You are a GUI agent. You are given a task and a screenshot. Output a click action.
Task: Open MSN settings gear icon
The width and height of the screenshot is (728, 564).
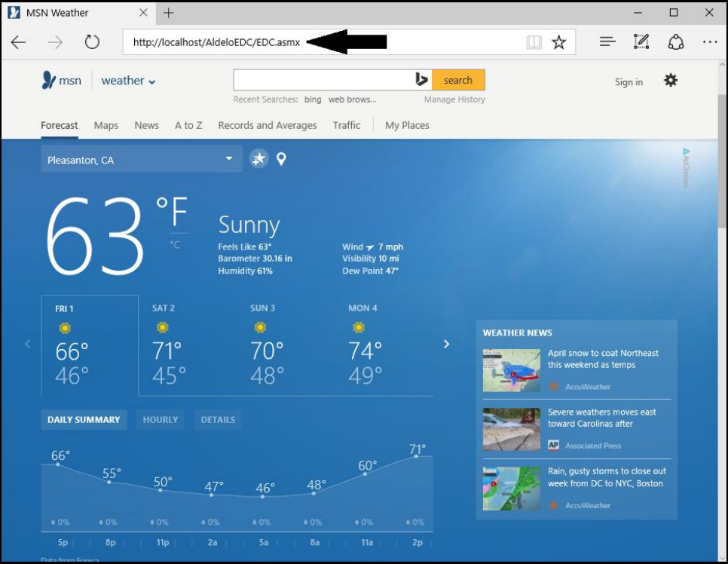pos(671,81)
